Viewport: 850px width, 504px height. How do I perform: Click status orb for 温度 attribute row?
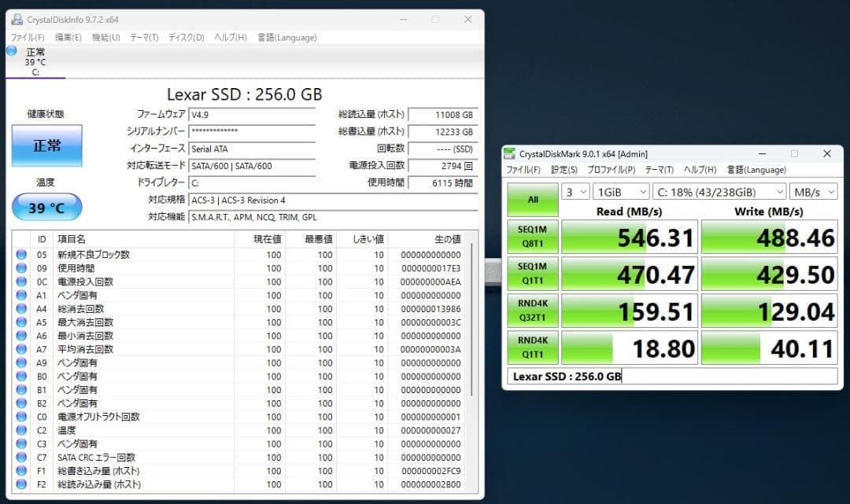point(21,430)
